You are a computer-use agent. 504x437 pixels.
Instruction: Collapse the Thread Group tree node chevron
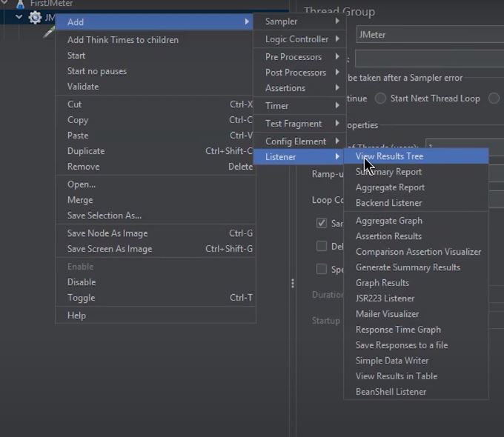pyautogui.click(x=19, y=17)
